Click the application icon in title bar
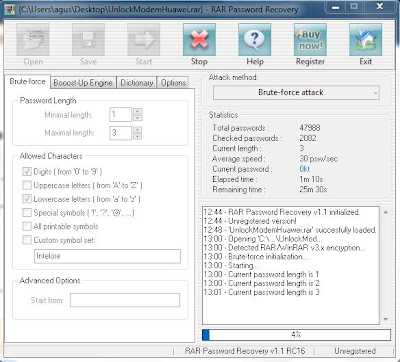400x362 pixels. [x=10, y=9]
